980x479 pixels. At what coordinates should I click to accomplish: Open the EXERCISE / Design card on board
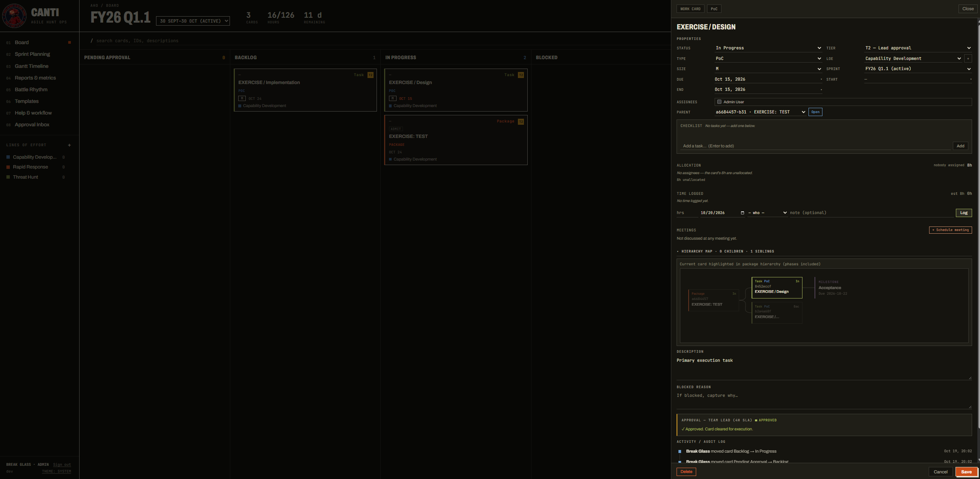coord(456,90)
